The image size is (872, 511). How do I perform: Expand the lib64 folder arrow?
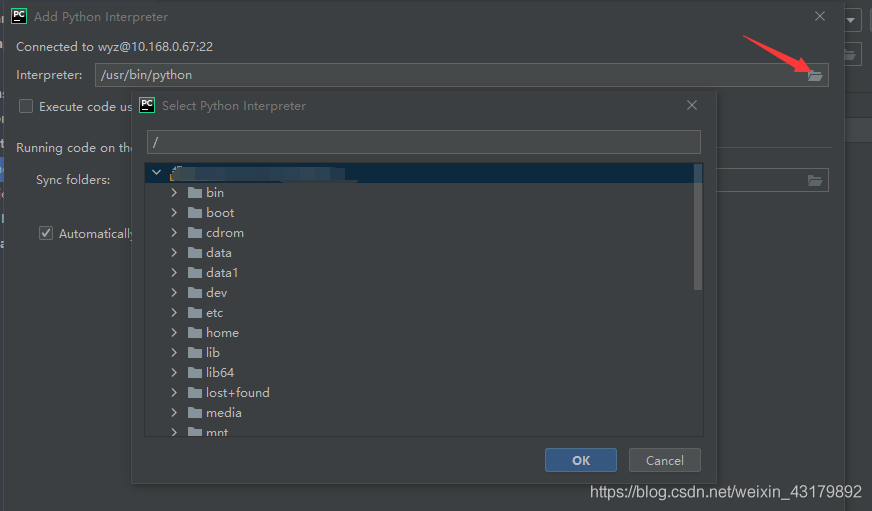coord(174,373)
